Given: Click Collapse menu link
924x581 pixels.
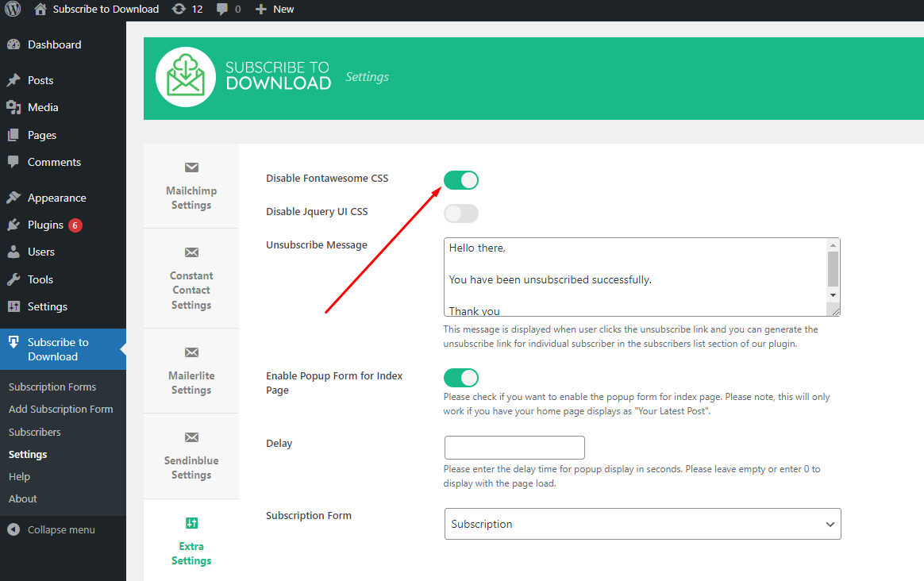Looking at the screenshot, I should point(61,529).
